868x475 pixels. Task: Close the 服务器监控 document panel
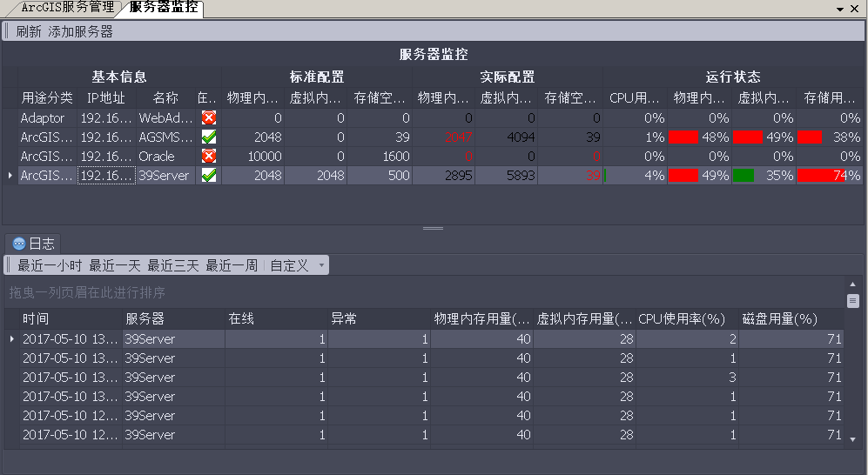pos(855,9)
